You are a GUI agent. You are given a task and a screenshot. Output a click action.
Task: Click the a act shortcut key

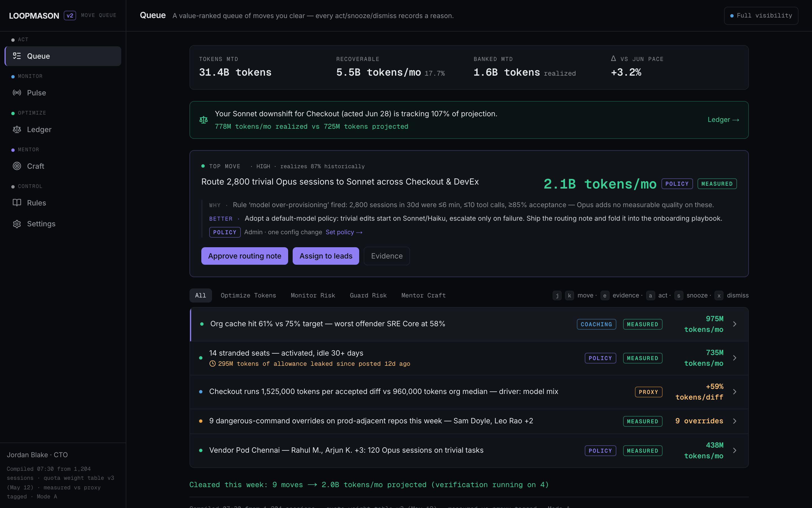(650, 295)
